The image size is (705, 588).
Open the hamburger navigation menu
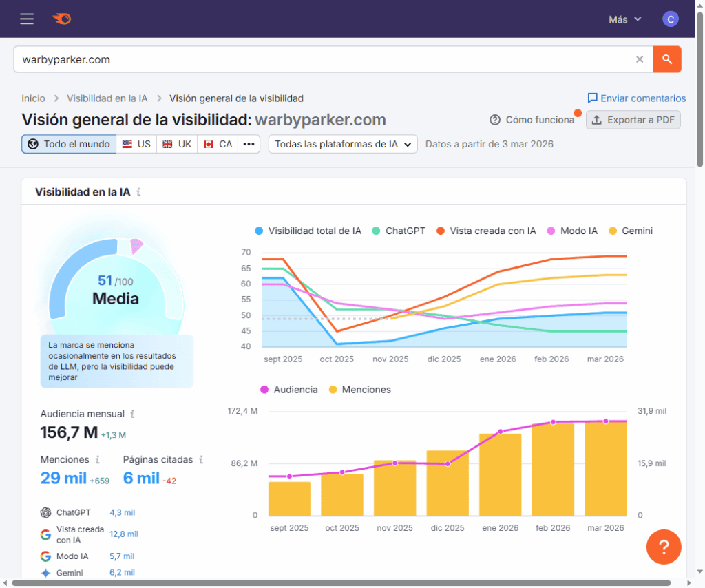(x=26, y=19)
